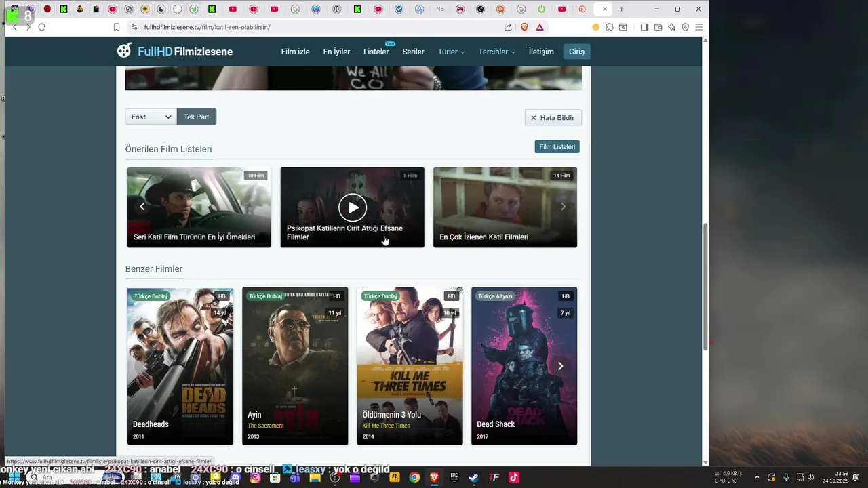
Task: Click the FullHD Filmizlesene film reel logo
Action: [x=125, y=51]
